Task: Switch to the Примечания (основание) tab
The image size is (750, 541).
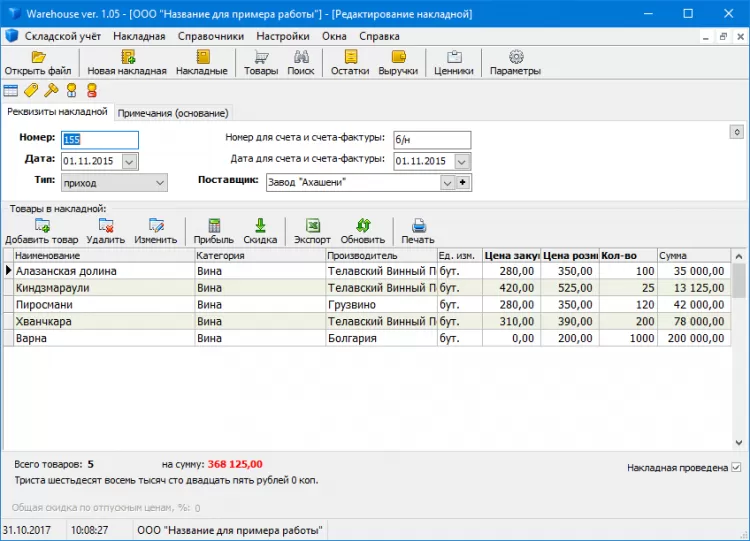Action: (173, 113)
